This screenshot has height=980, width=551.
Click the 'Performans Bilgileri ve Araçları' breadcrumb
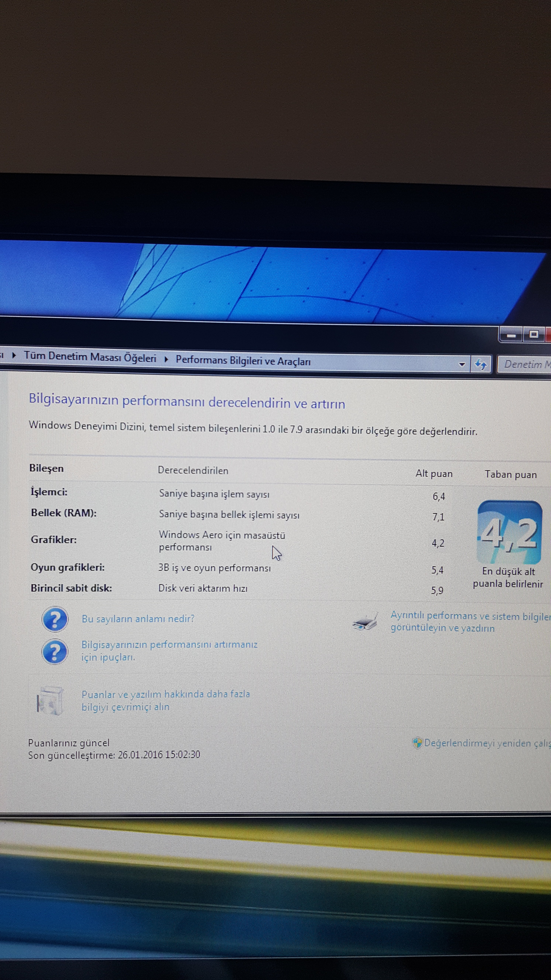[x=243, y=361]
